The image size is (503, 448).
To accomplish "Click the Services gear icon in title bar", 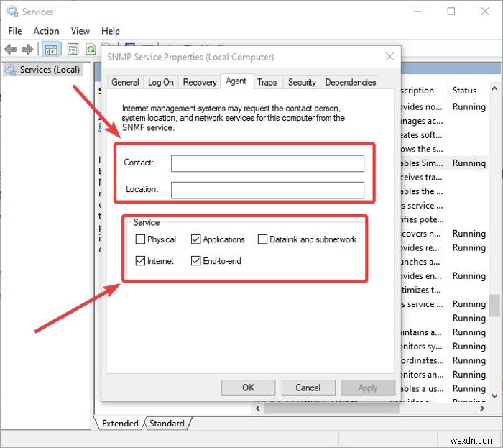I will coord(12,12).
